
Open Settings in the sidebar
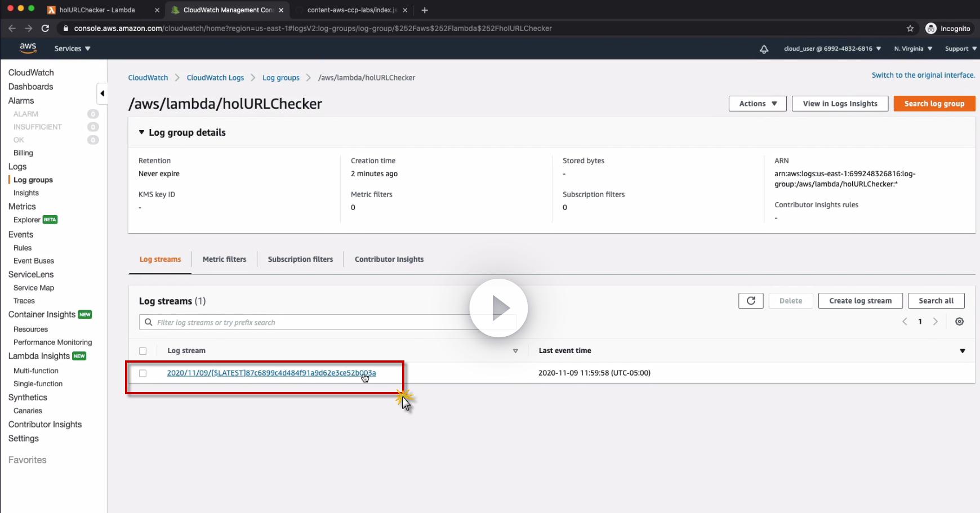24,439
